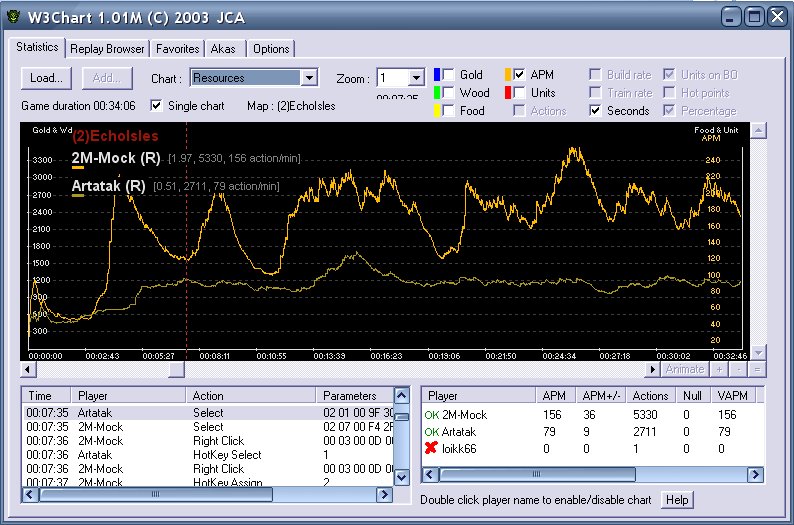Click the chart vertical scrollbar up arrow
The image size is (794, 525).
coord(758,131)
